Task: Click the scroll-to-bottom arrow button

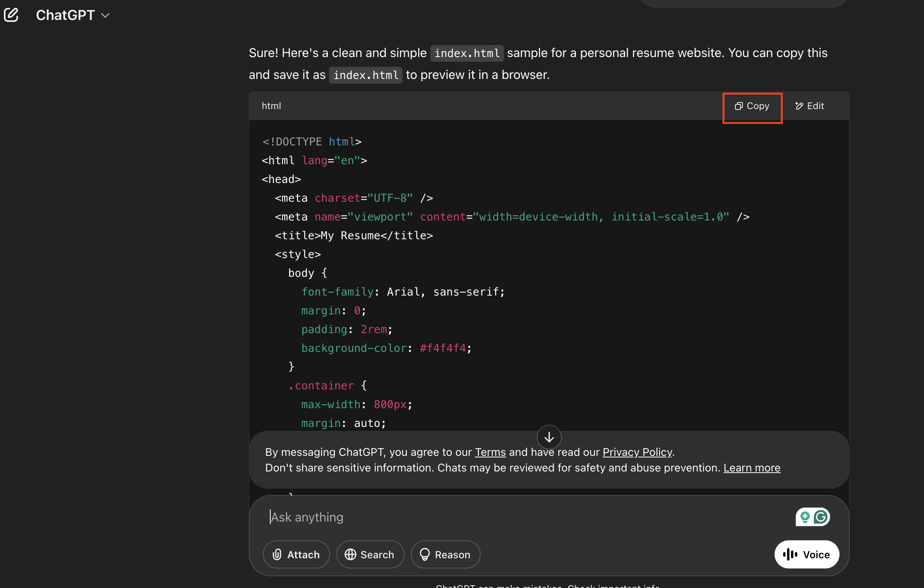Action: pos(549,437)
